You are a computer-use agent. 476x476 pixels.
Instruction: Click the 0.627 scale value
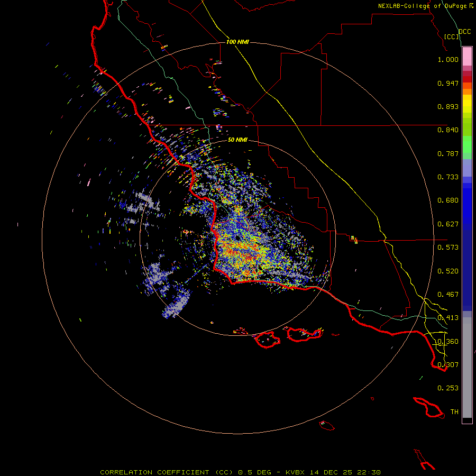click(x=448, y=224)
